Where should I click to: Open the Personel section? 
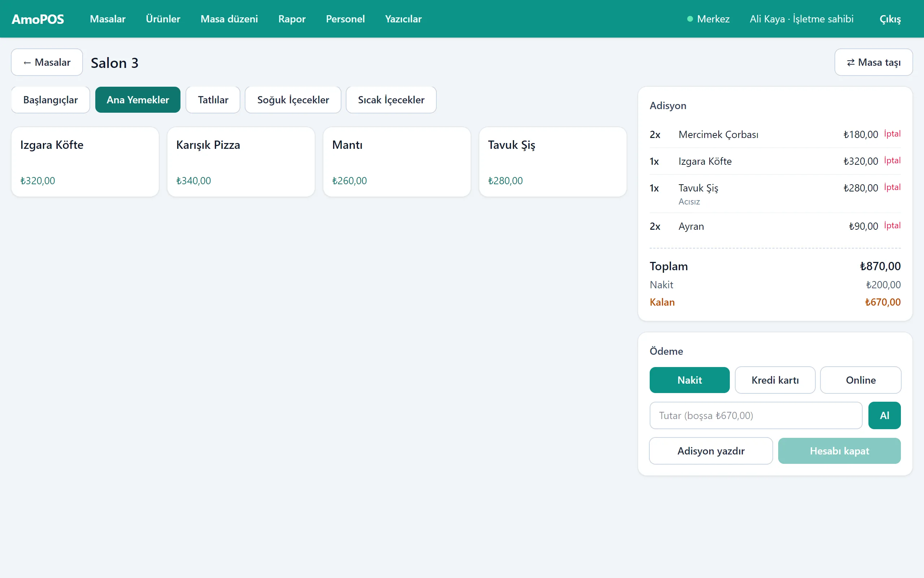click(x=345, y=19)
